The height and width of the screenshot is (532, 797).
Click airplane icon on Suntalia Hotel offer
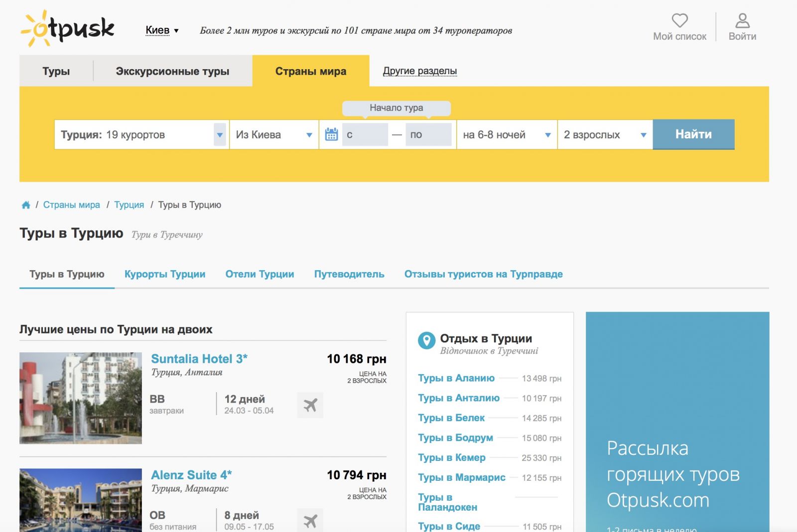310,405
